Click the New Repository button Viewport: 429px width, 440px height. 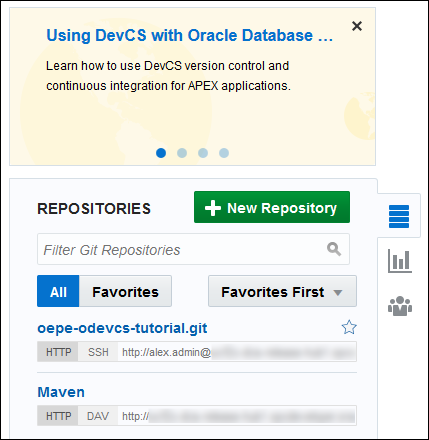pyautogui.click(x=272, y=207)
